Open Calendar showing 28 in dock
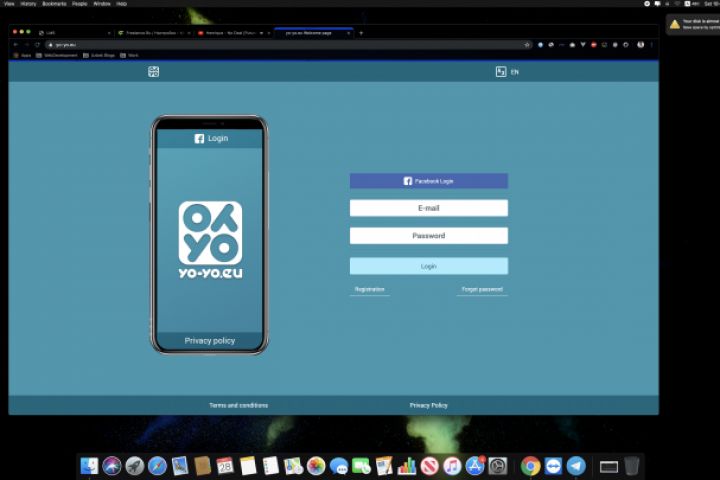 [225, 466]
